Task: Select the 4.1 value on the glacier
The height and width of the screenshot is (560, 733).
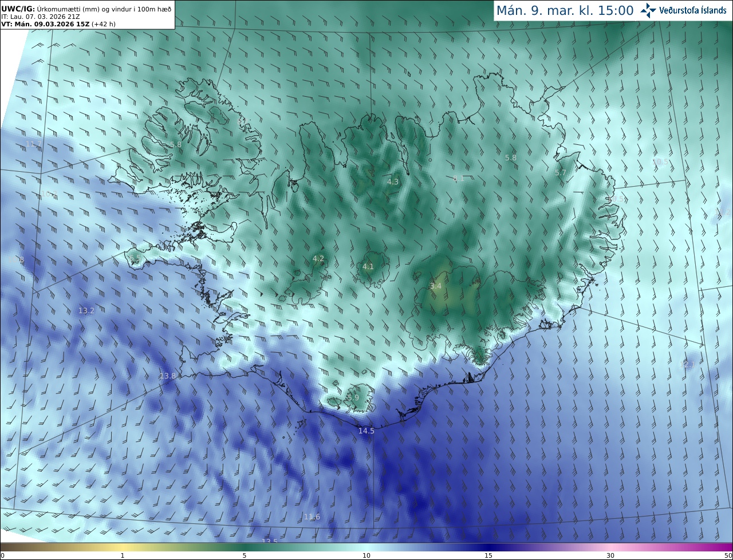Action: coord(368,266)
